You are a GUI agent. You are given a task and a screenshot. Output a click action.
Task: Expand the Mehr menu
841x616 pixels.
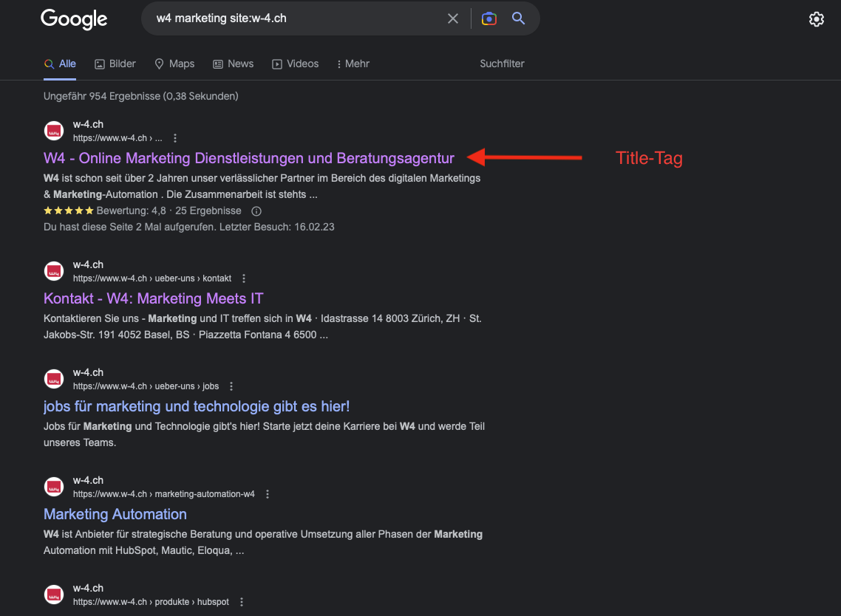tap(353, 64)
